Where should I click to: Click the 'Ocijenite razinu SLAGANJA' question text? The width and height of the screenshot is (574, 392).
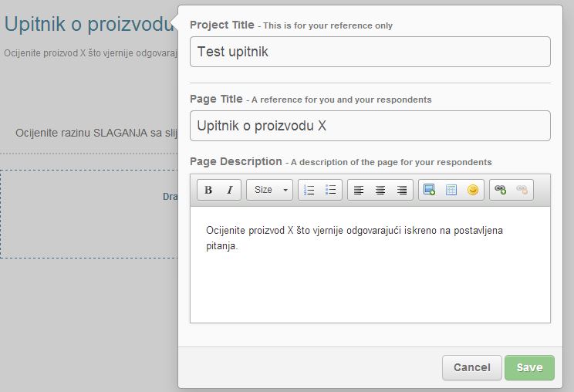[96, 133]
